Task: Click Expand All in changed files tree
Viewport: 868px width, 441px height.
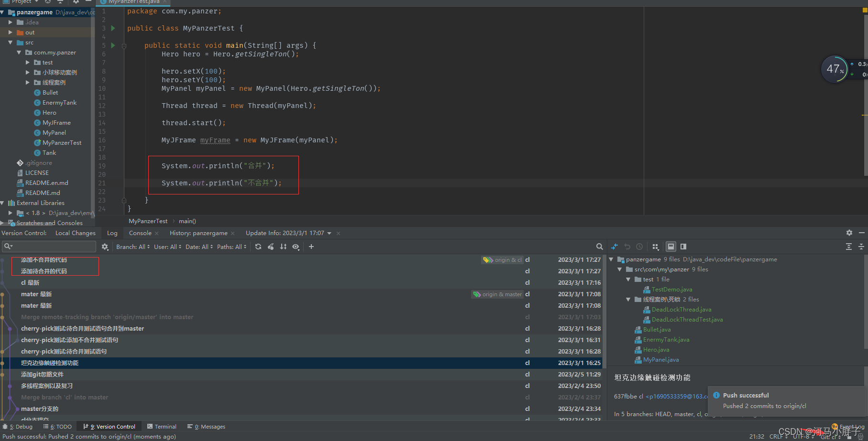Action: [849, 247]
